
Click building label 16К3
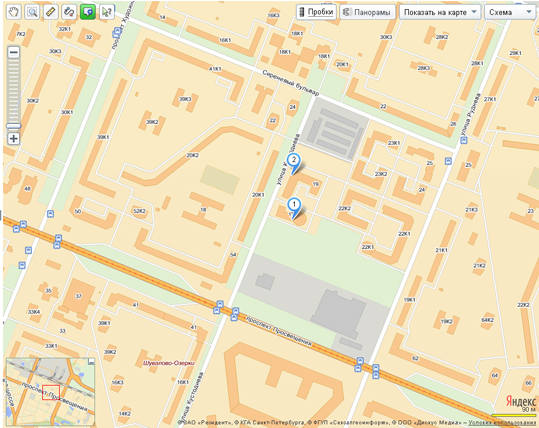pyautogui.click(x=118, y=382)
